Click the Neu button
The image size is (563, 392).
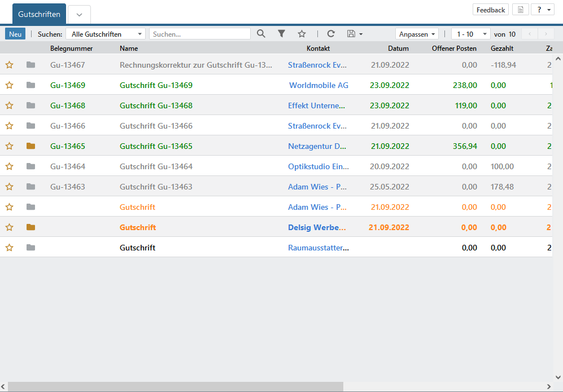(x=15, y=34)
